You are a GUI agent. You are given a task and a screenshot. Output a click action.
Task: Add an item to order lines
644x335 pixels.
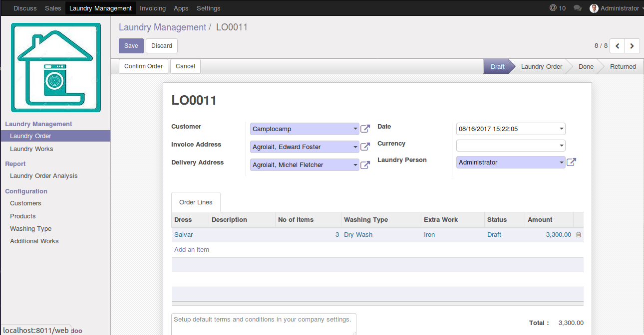[192, 249]
